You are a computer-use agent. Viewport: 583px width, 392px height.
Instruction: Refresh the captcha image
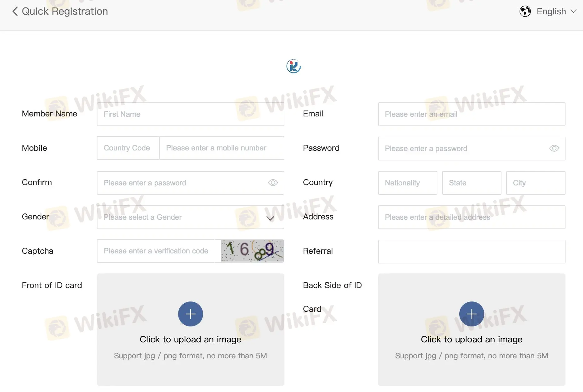(252, 250)
